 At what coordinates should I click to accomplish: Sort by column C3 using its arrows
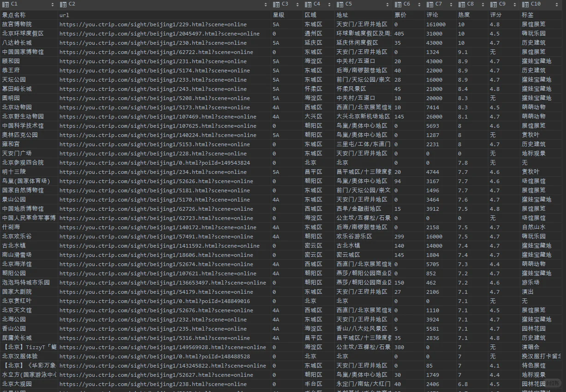pyautogui.click(x=298, y=5)
